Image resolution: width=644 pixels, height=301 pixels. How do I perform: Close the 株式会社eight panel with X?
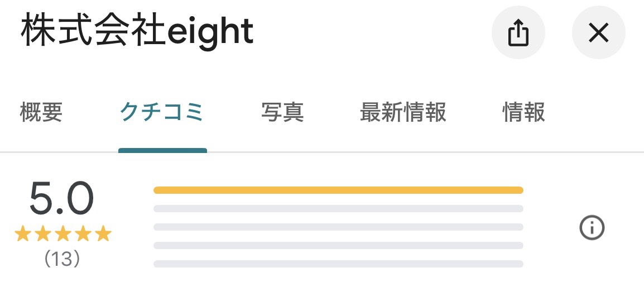point(598,34)
